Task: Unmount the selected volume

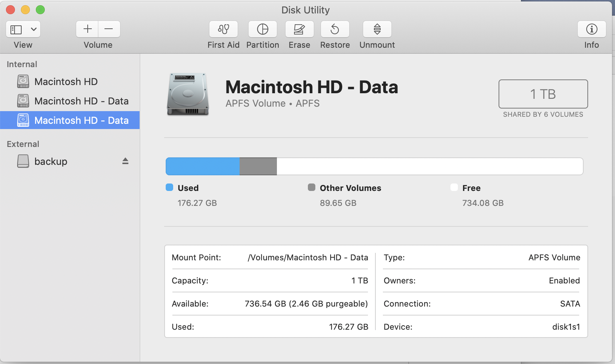Action: (377, 29)
